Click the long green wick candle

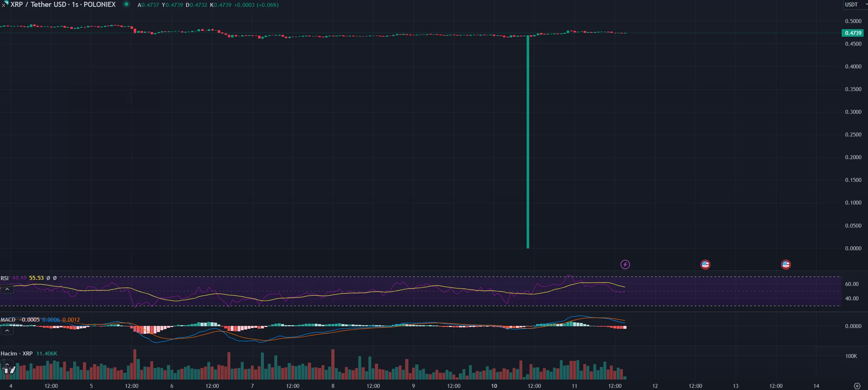pyautogui.click(x=528, y=144)
